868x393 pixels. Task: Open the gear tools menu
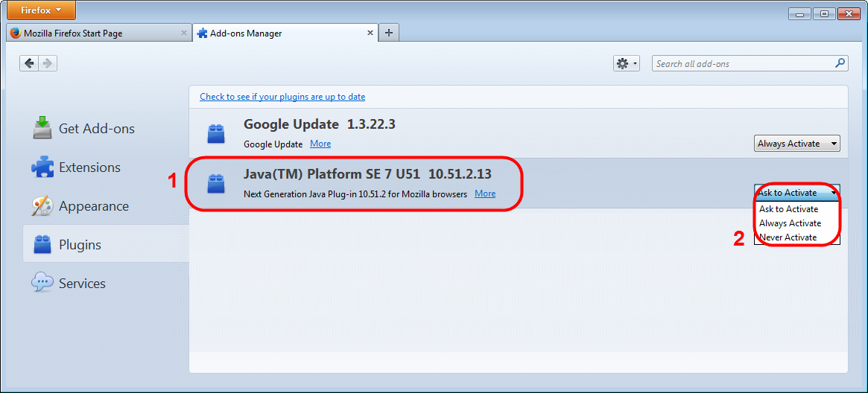point(626,63)
